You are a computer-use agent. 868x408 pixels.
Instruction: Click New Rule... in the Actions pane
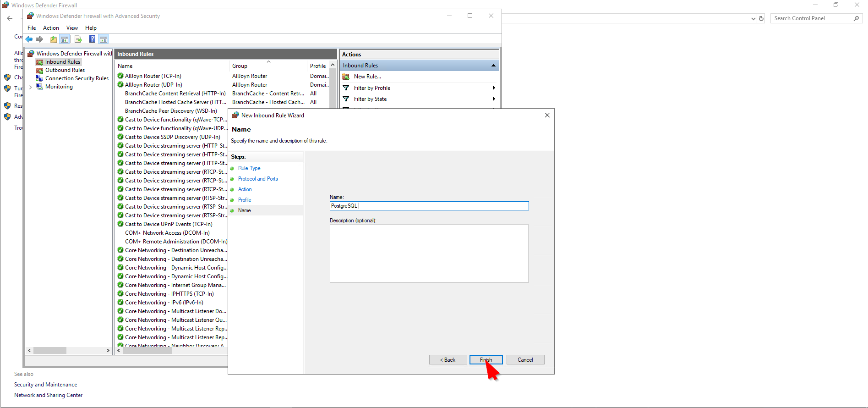pyautogui.click(x=367, y=77)
